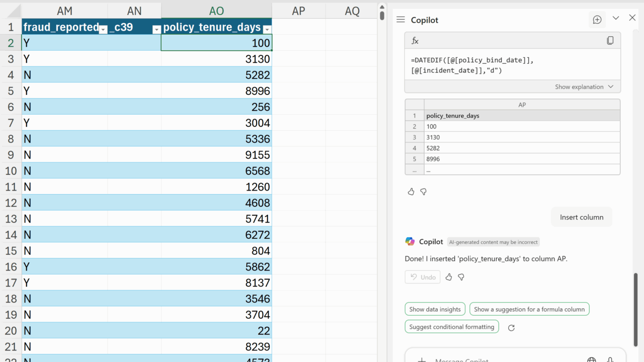Undo the inserted column
Viewport: 644px width, 362px height.
[x=423, y=277]
